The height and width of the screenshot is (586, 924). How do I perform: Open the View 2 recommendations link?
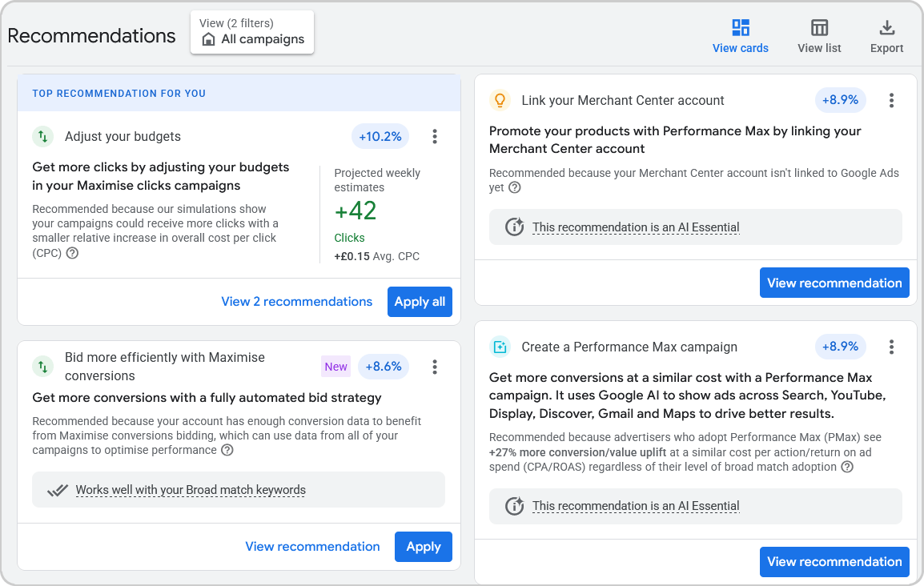point(296,302)
